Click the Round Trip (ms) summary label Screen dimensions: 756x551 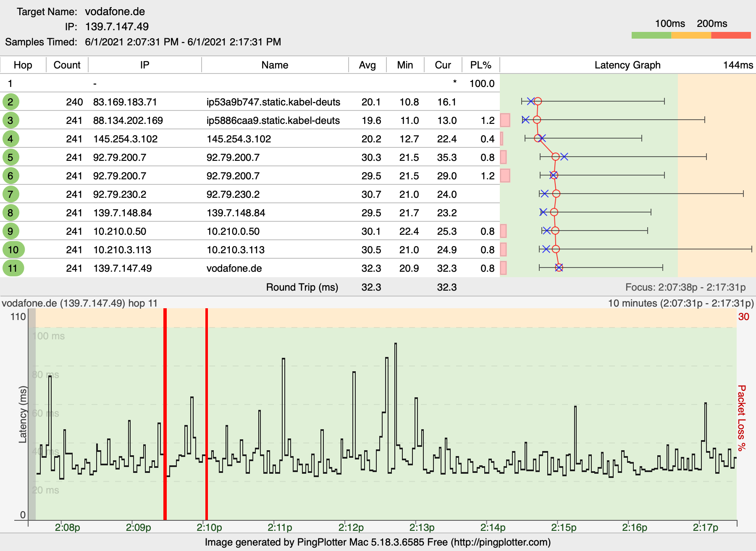pos(302,287)
